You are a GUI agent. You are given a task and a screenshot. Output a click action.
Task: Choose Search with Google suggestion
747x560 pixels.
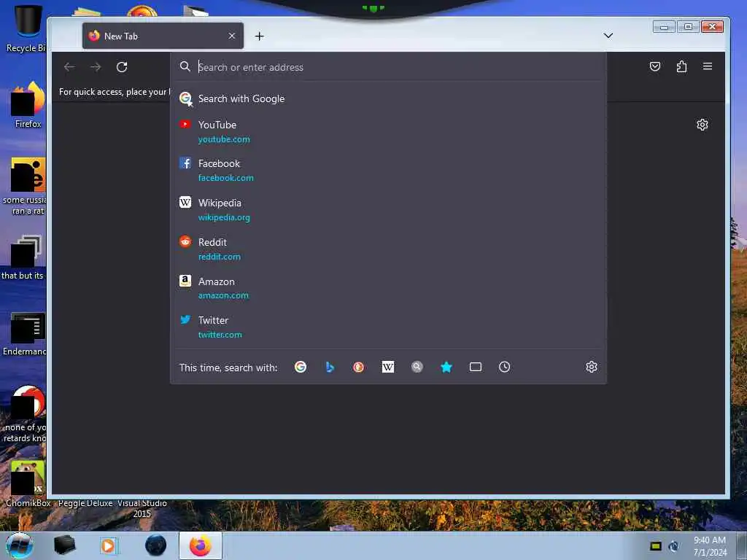tap(388, 98)
